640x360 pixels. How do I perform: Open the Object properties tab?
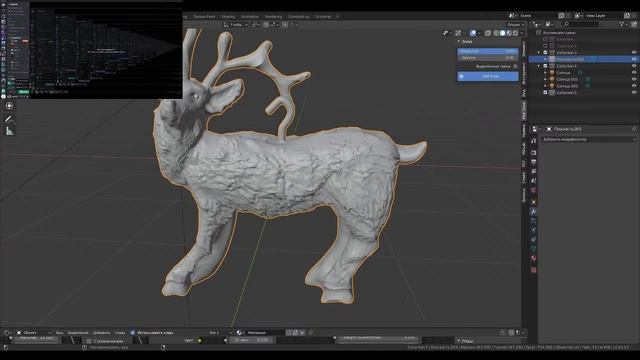pos(533,202)
